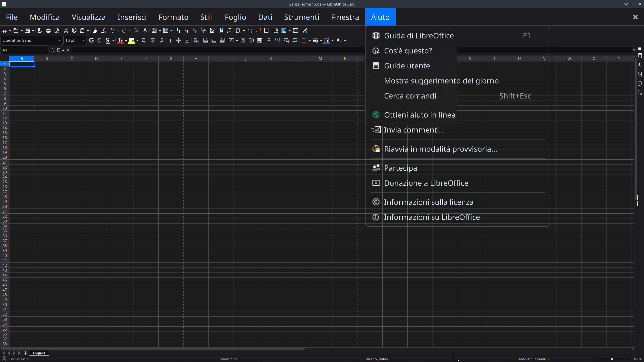
Task: Click the Insert Chart icon
Action: click(221, 30)
